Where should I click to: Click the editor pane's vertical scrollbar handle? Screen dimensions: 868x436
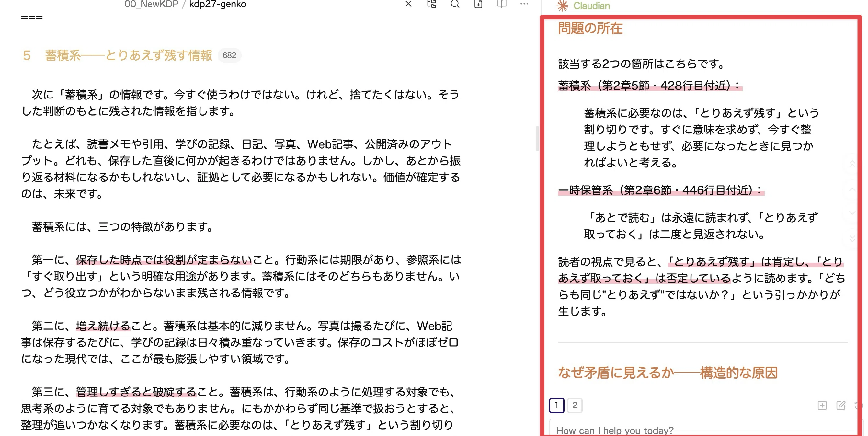537,139
